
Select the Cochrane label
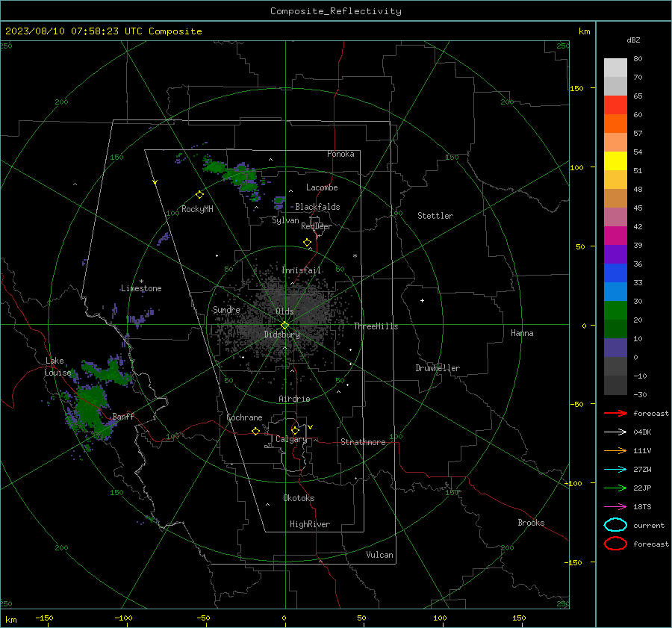tap(244, 417)
